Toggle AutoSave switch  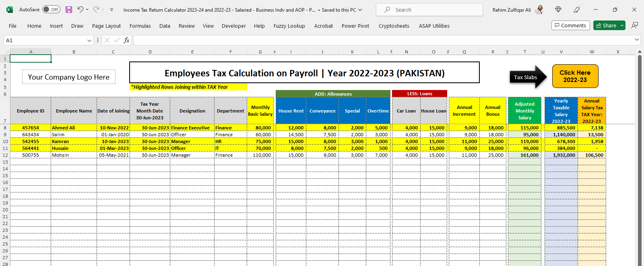51,10
